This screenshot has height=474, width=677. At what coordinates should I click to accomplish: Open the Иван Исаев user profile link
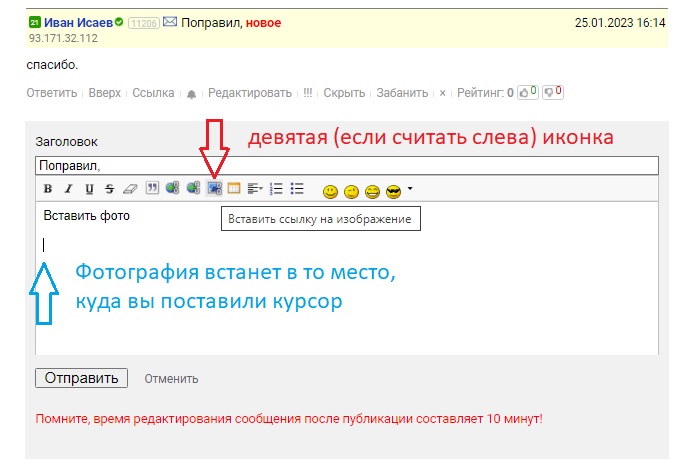78,22
